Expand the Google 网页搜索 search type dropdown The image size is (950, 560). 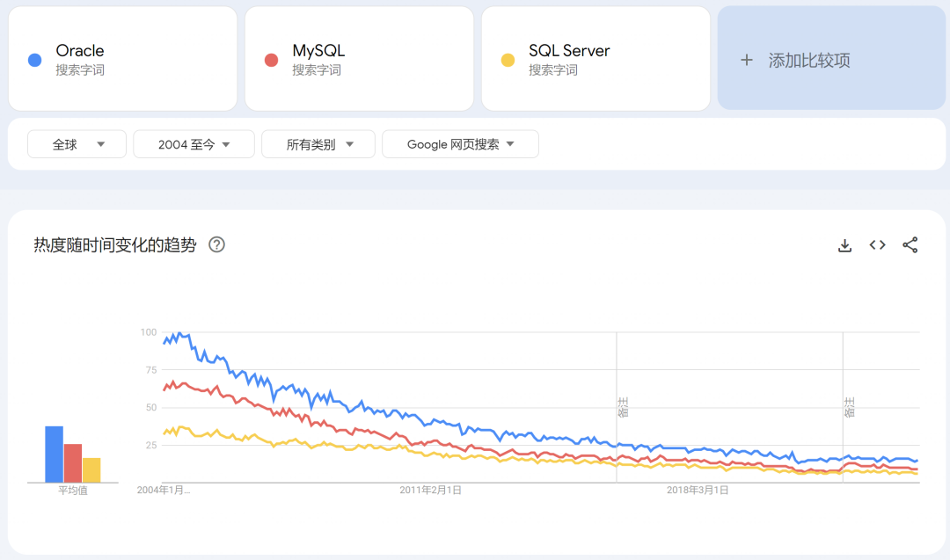pyautogui.click(x=460, y=144)
